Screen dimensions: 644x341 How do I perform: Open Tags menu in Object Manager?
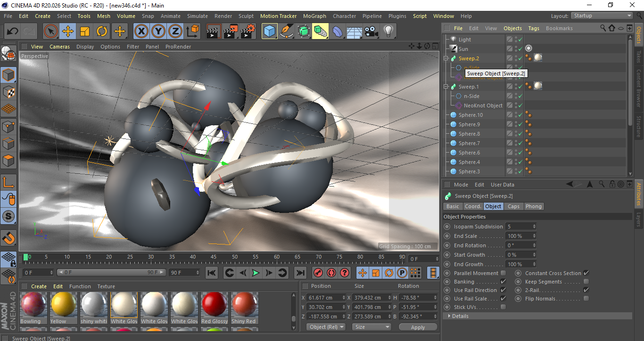tap(534, 28)
